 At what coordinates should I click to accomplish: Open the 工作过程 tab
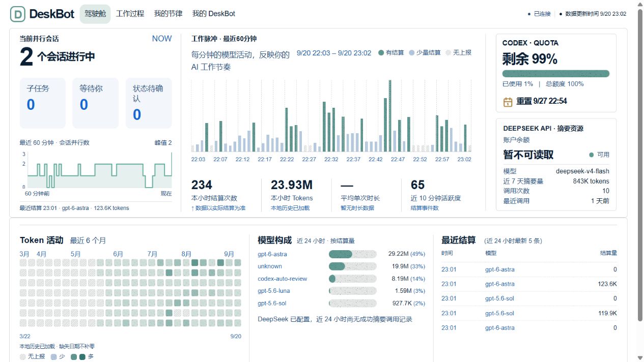(x=130, y=14)
